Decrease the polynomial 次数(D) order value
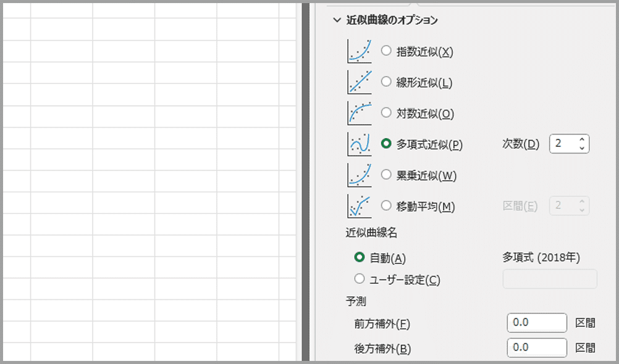619x364 pixels. 581,148
